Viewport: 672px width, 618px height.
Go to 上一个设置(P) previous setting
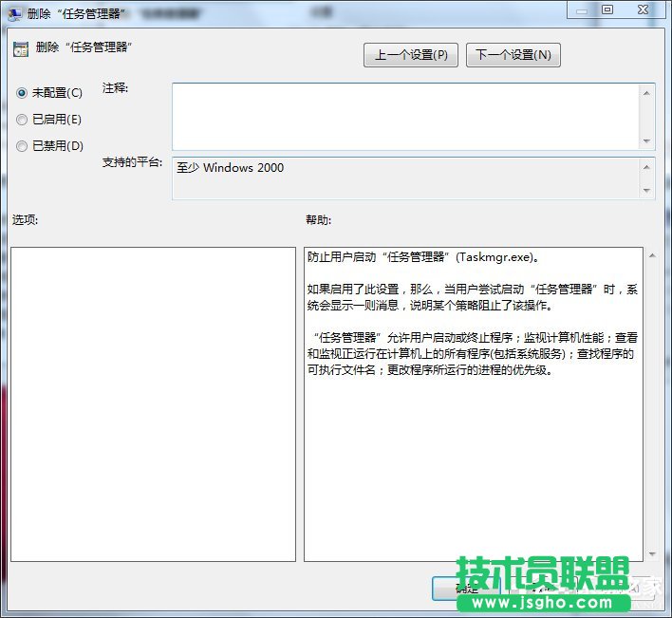[411, 55]
